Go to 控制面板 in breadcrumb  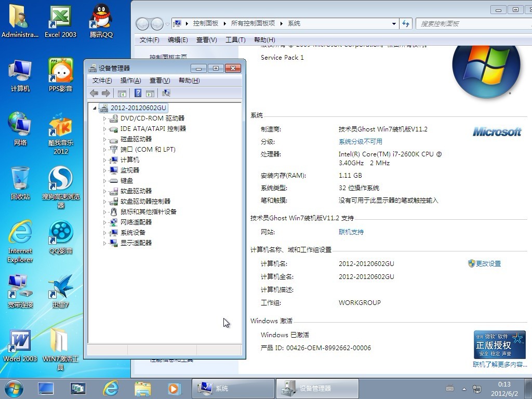tap(206, 23)
